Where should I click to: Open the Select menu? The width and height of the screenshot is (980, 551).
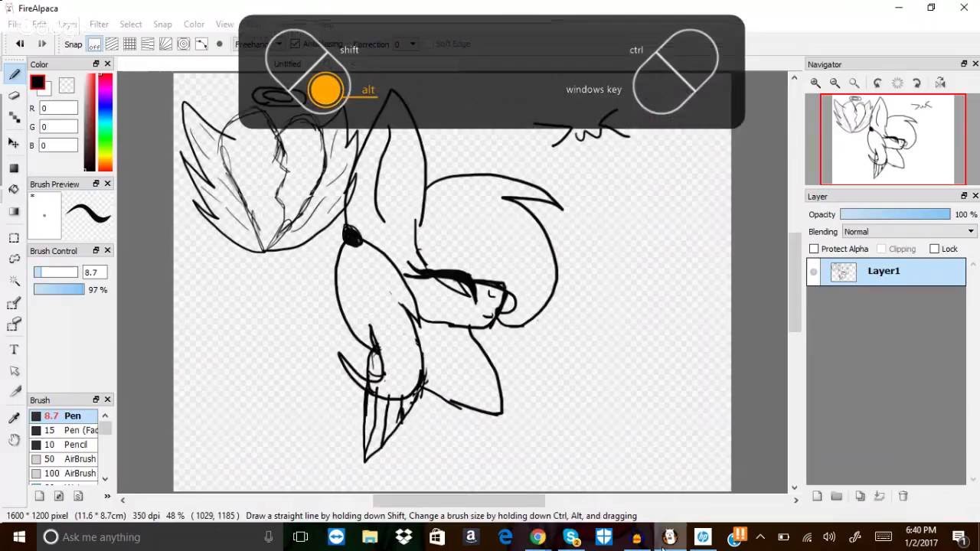pyautogui.click(x=131, y=24)
